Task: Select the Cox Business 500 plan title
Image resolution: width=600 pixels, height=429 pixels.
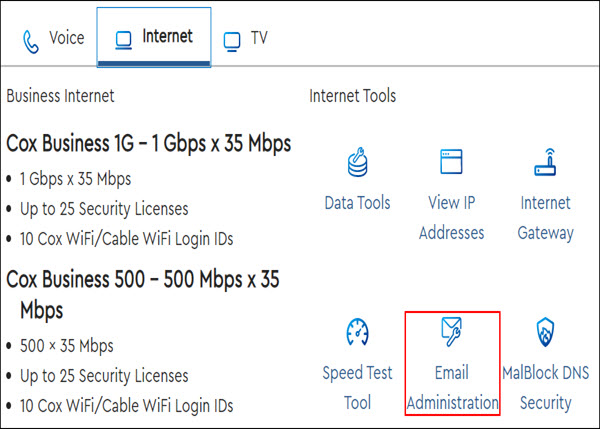Action: coord(143,295)
